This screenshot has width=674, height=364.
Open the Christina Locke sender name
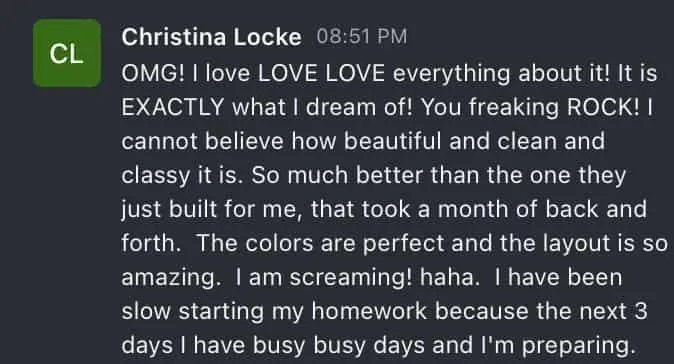(211, 37)
